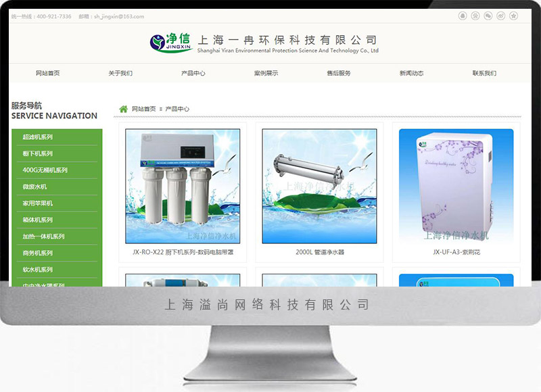Click the JX-UF-A3-紫荆花 product title

coord(456,252)
